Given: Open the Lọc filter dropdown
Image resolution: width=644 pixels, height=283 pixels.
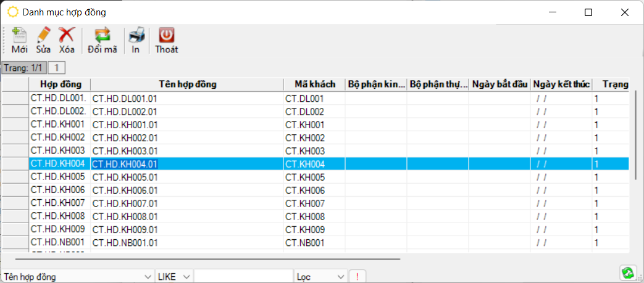Looking at the screenshot, I should 340,277.
